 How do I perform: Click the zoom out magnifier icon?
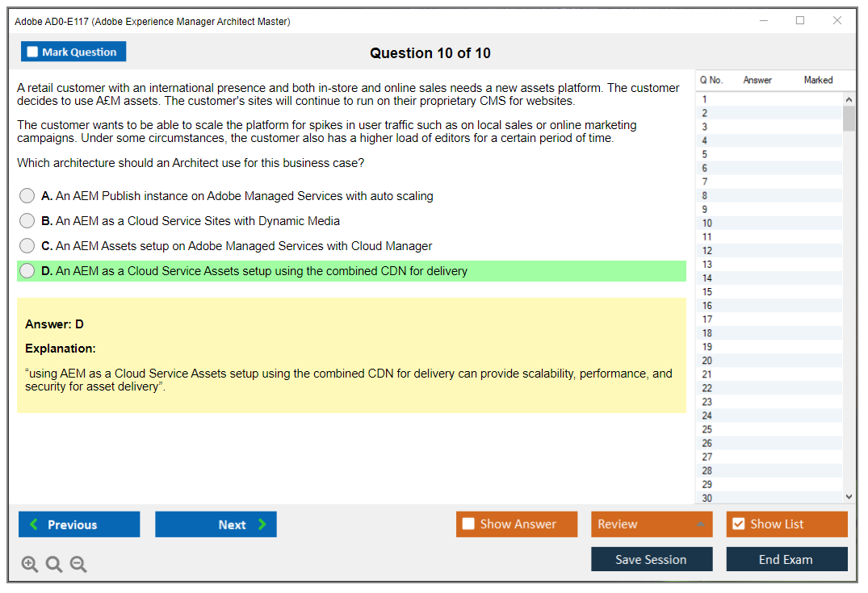pos(78,565)
